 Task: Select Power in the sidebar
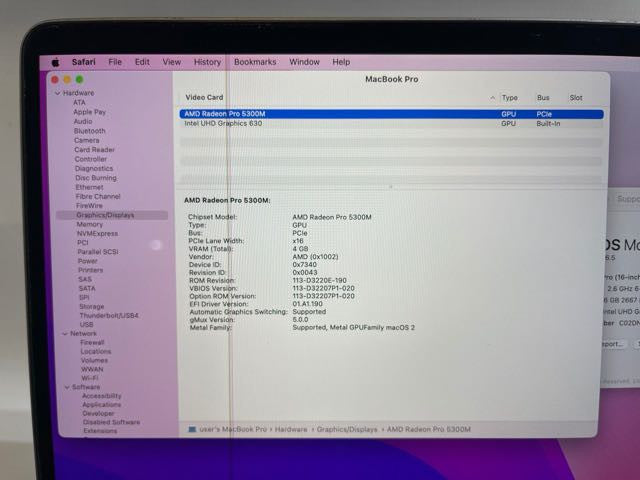tap(88, 261)
